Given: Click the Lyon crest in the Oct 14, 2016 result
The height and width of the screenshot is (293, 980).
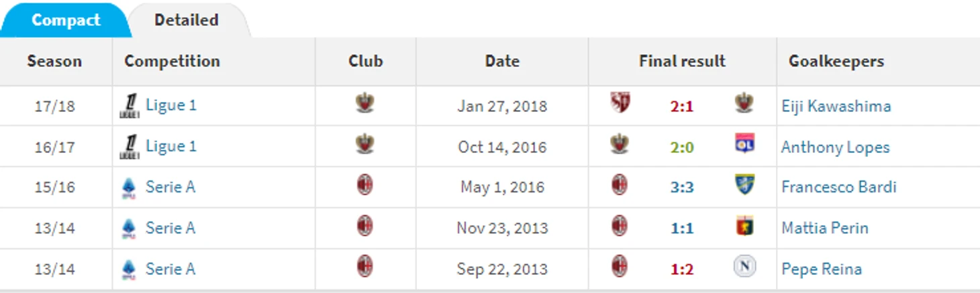Looking at the screenshot, I should click(x=744, y=144).
